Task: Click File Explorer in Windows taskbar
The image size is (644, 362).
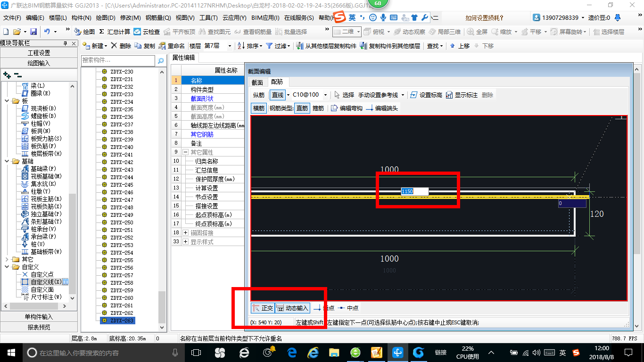Action: coord(334,353)
